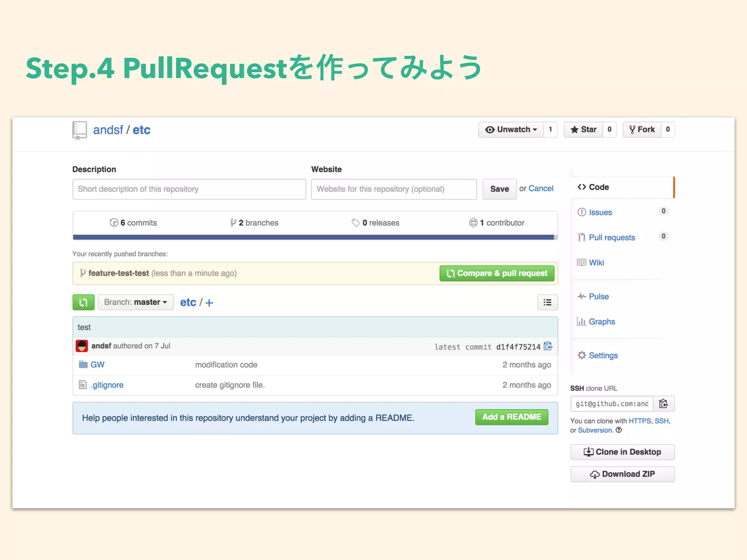Image resolution: width=747 pixels, height=560 pixels.
Task: Open the andsf user profile link
Action: 108,130
